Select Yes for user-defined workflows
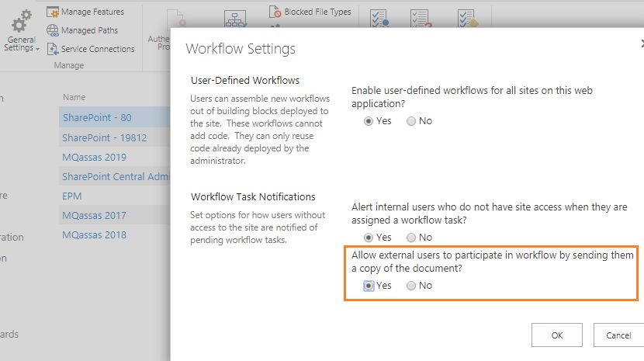The width and height of the screenshot is (644, 361). 369,121
